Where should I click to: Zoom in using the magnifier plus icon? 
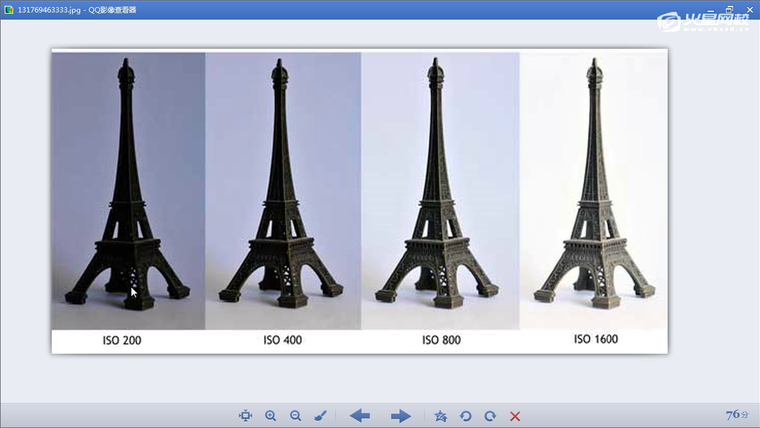pos(271,416)
